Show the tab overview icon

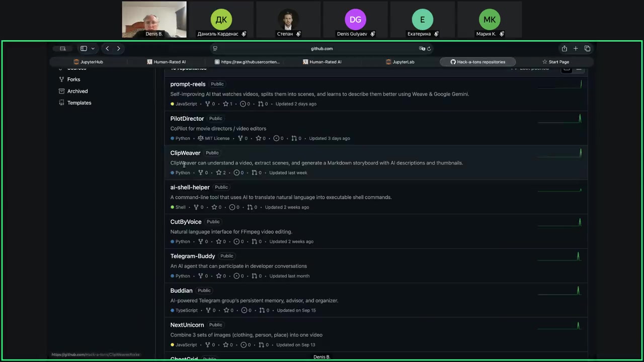click(x=587, y=49)
